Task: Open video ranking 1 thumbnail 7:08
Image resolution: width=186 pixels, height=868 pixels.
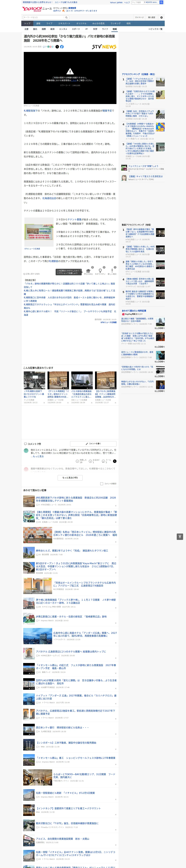Action: pyautogui.click(x=160, y=232)
